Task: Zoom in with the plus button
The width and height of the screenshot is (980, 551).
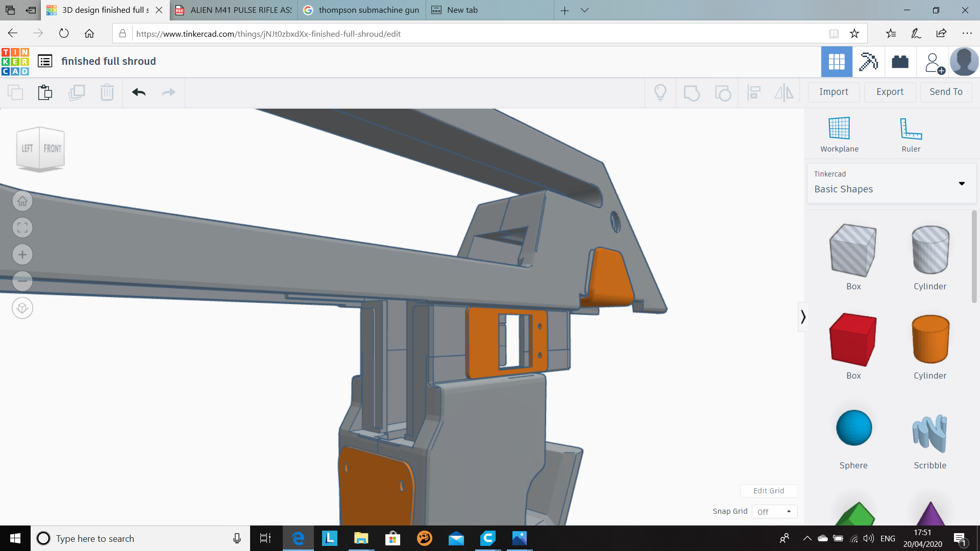Action: tap(22, 255)
